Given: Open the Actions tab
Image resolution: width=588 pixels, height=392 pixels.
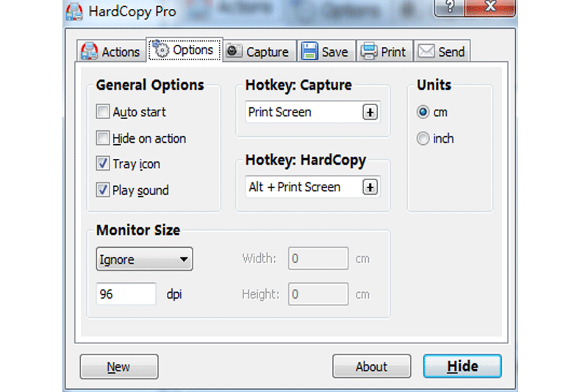Looking at the screenshot, I should [x=111, y=51].
